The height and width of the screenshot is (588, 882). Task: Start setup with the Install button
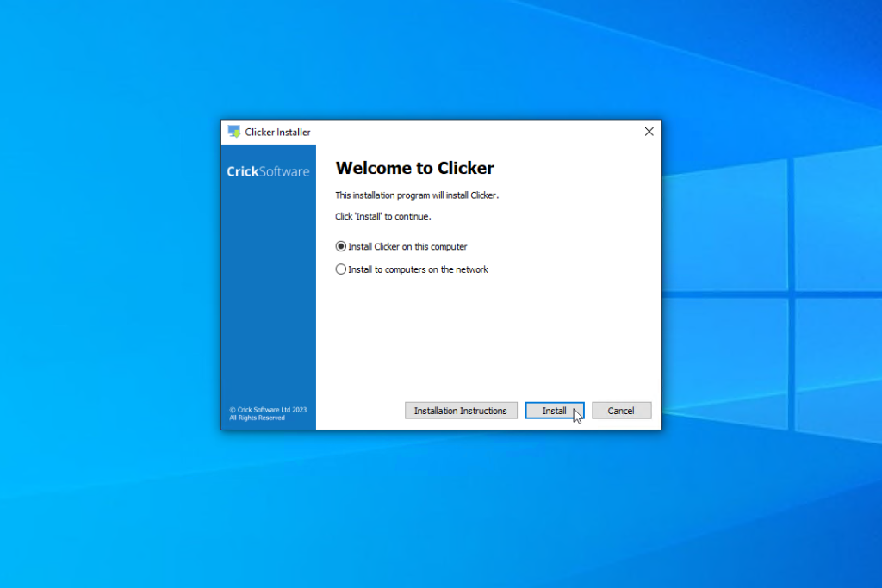click(555, 411)
